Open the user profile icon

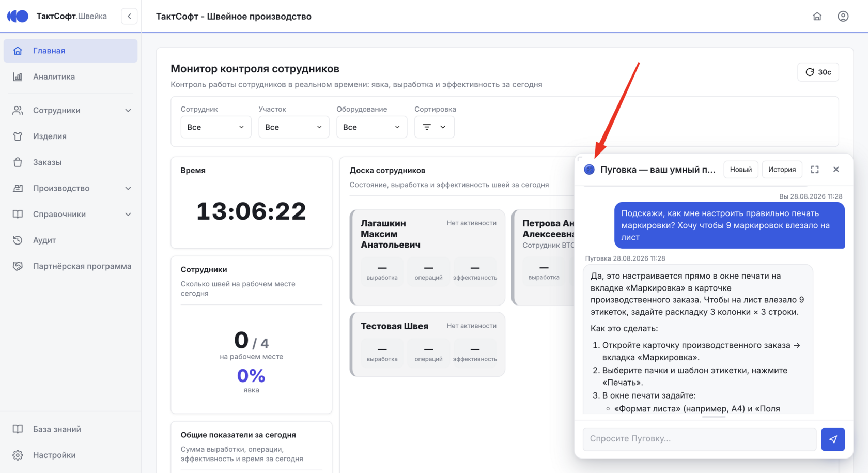pyautogui.click(x=843, y=16)
